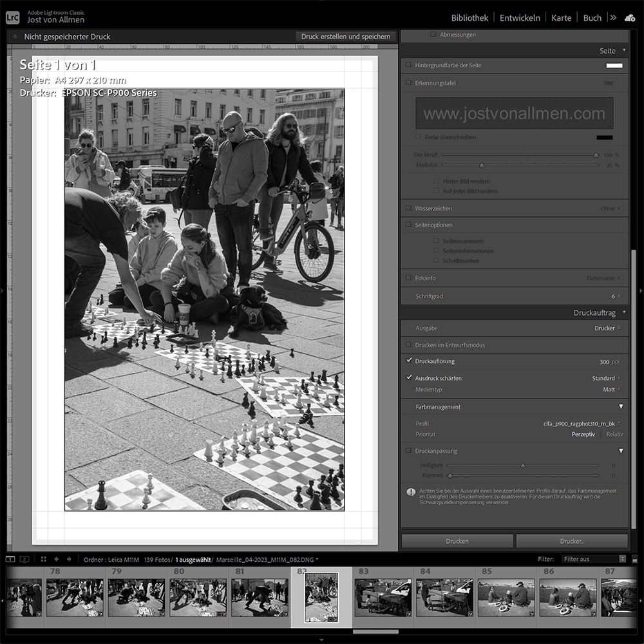Click the Drucken button
The height and width of the screenshot is (644, 644).
(x=457, y=541)
